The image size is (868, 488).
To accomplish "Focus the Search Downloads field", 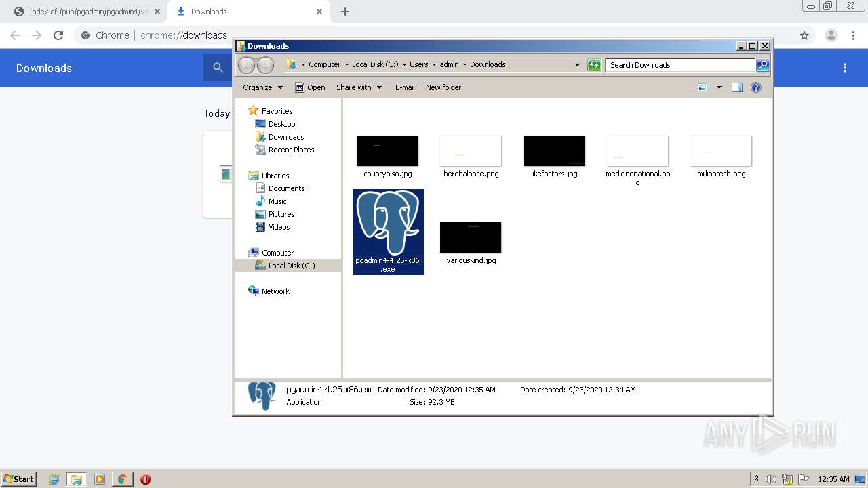I will point(680,65).
